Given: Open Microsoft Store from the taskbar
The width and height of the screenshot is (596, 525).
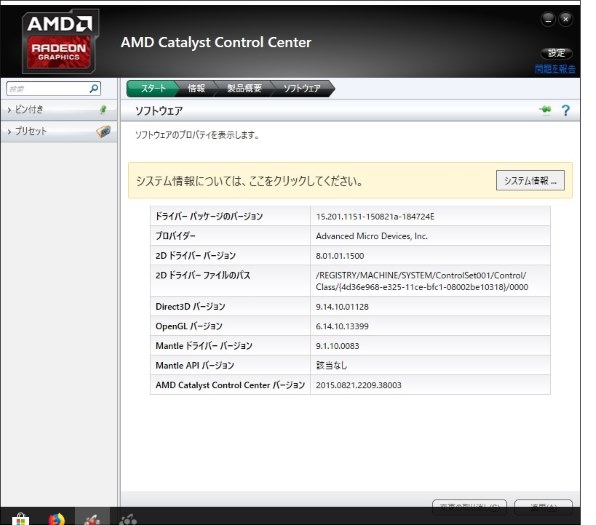Looking at the screenshot, I should pyautogui.click(x=21, y=519).
